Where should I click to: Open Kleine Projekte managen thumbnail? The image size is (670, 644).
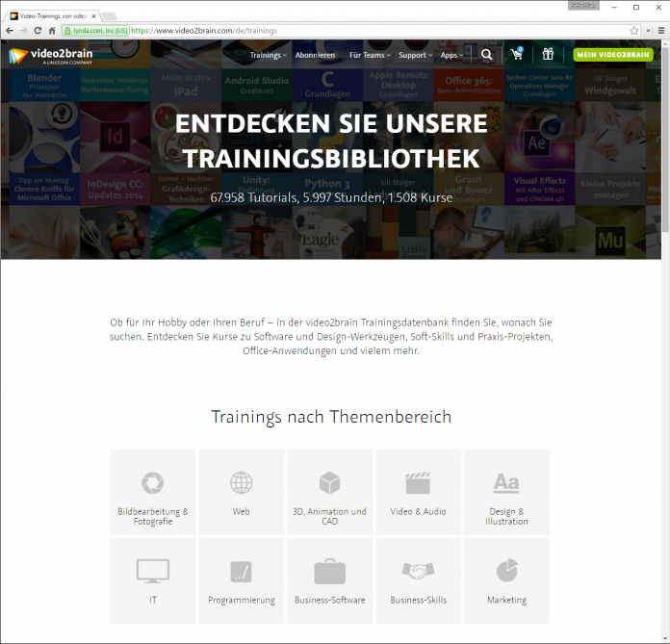tap(610, 154)
